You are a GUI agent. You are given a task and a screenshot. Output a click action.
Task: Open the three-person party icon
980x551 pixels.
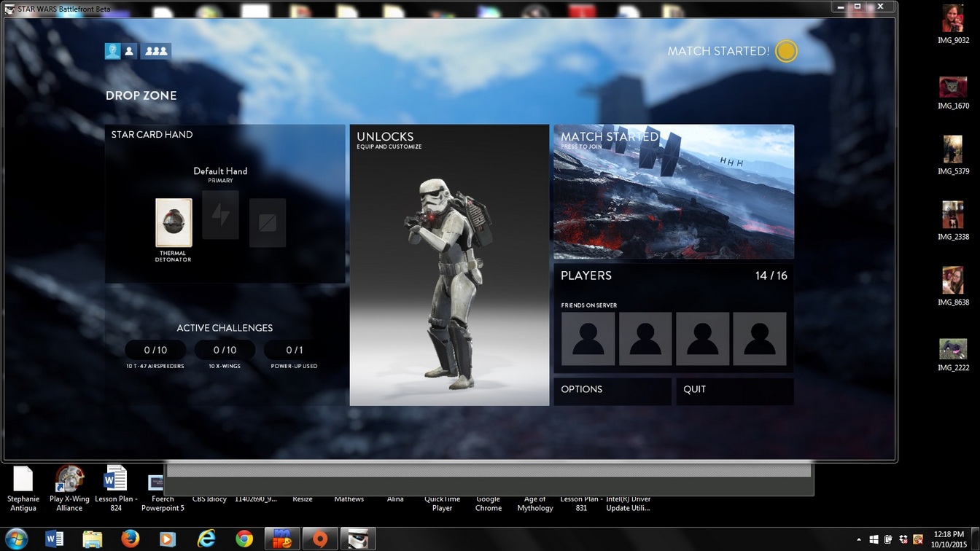click(156, 51)
